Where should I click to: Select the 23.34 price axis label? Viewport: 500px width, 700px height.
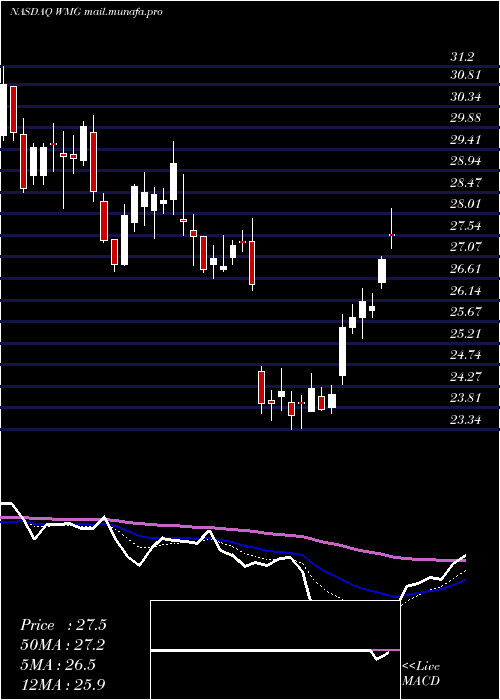click(x=466, y=420)
